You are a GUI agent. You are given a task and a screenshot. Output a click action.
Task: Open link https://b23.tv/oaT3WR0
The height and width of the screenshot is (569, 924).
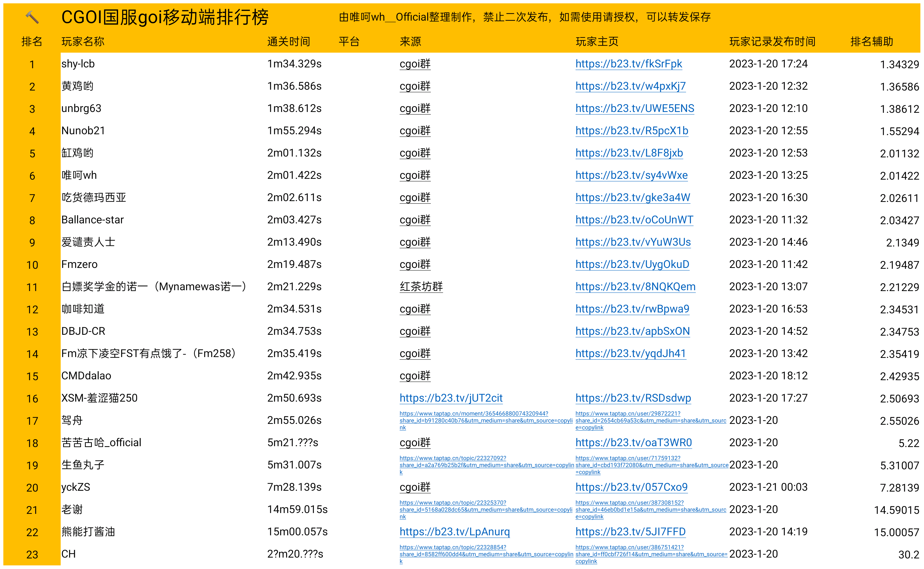click(633, 442)
